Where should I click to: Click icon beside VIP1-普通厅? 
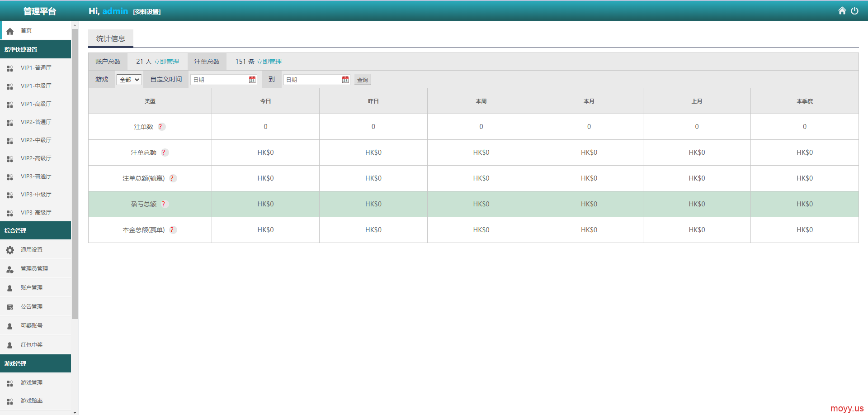pos(10,68)
